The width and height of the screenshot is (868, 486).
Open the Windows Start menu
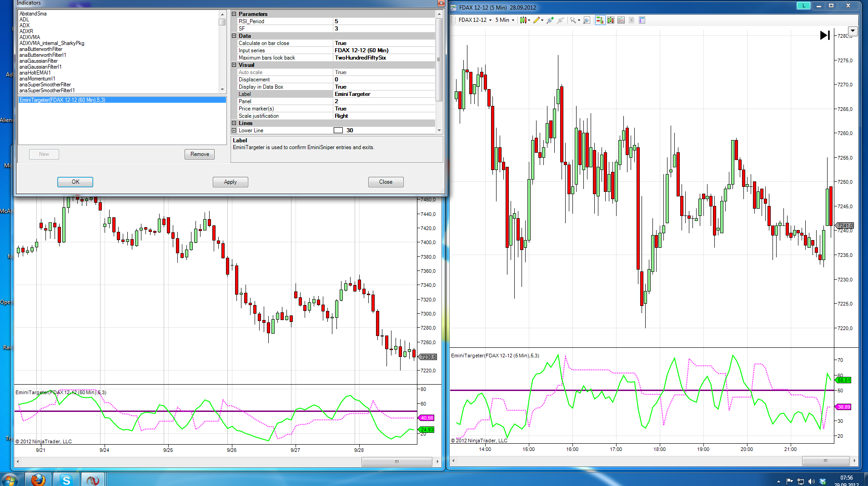pos(9,480)
